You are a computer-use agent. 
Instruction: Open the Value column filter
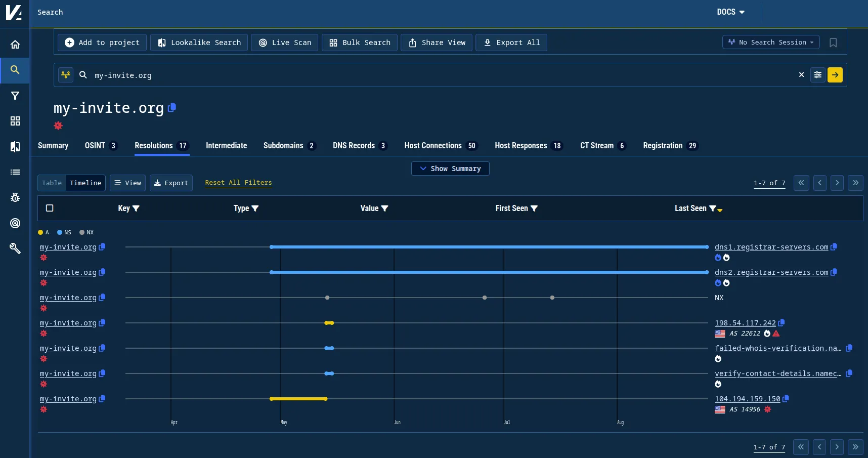click(384, 209)
